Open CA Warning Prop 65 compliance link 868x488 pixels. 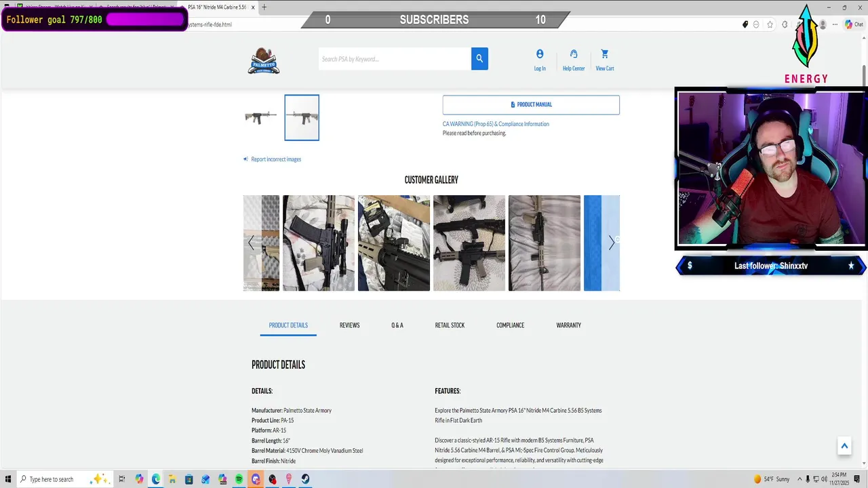[x=496, y=124]
